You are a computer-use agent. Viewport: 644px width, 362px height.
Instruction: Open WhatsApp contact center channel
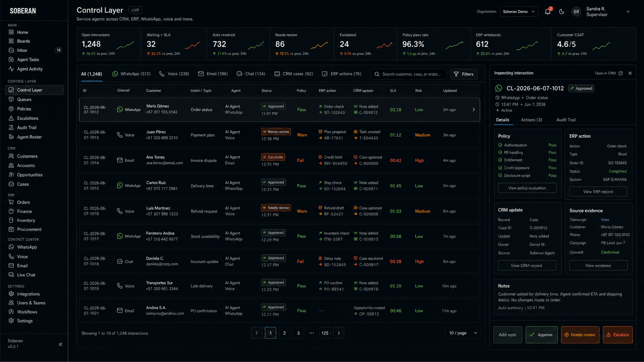tap(27, 247)
